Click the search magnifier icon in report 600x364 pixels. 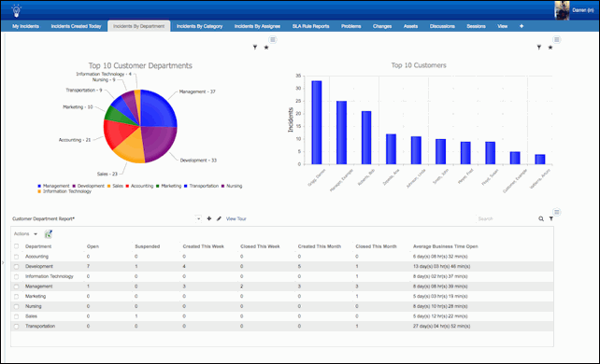pos(541,218)
